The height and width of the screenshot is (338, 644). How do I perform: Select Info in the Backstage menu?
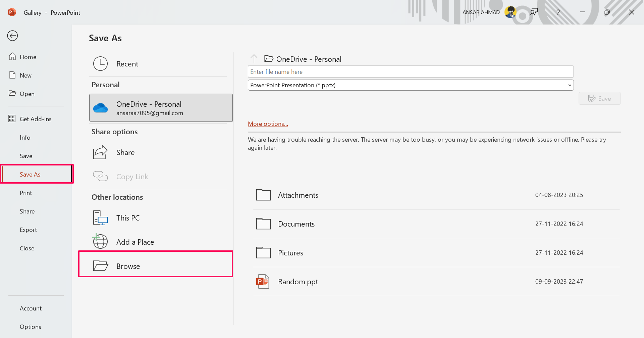[x=25, y=137]
